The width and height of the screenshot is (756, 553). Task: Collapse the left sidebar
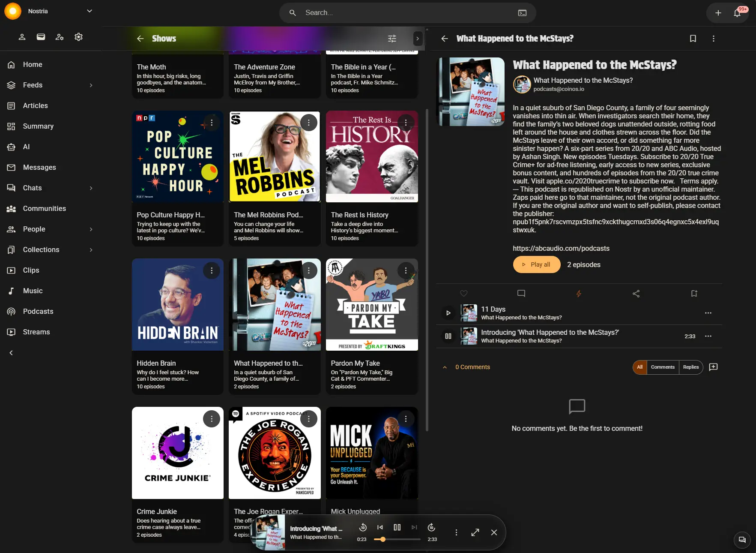(11, 353)
